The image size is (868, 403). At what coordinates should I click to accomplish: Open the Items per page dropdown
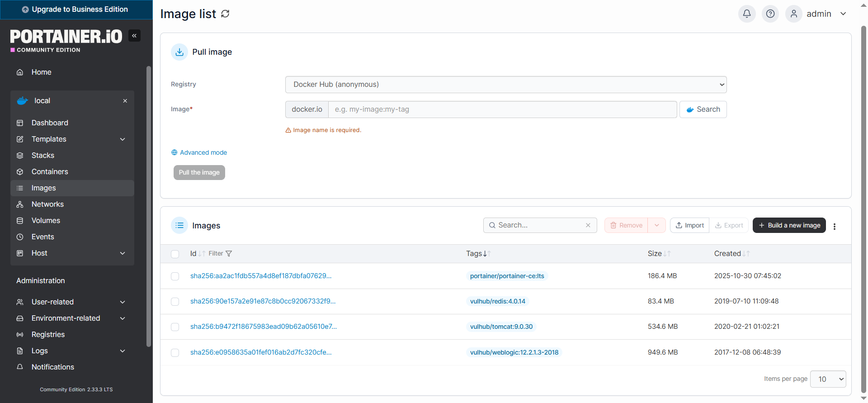coord(828,379)
